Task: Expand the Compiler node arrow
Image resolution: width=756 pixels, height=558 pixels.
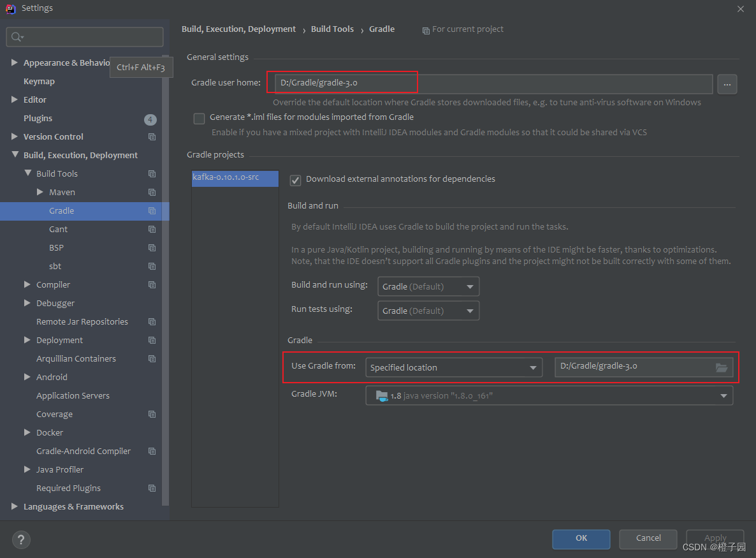Action: (27, 284)
